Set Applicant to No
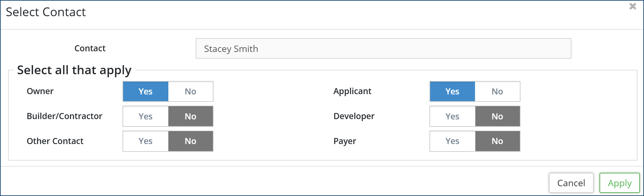The height and width of the screenshot is (196, 644). (497, 91)
